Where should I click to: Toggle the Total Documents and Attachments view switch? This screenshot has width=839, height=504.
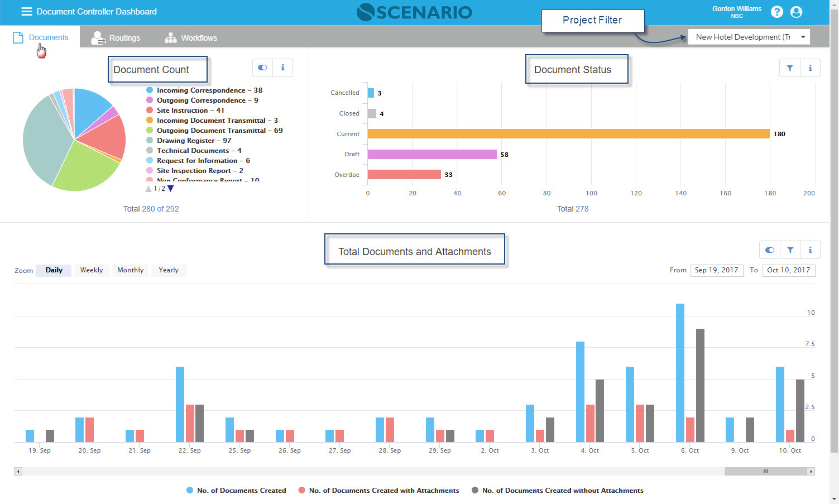tap(770, 249)
